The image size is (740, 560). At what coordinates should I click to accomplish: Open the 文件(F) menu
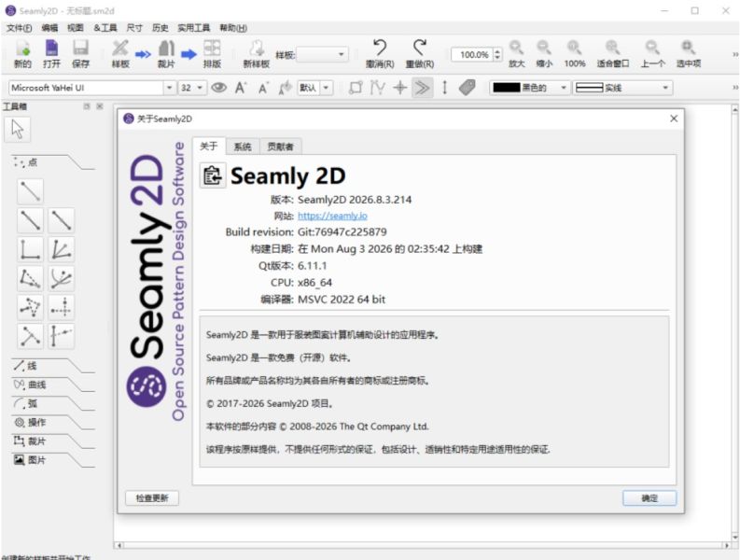[20, 28]
